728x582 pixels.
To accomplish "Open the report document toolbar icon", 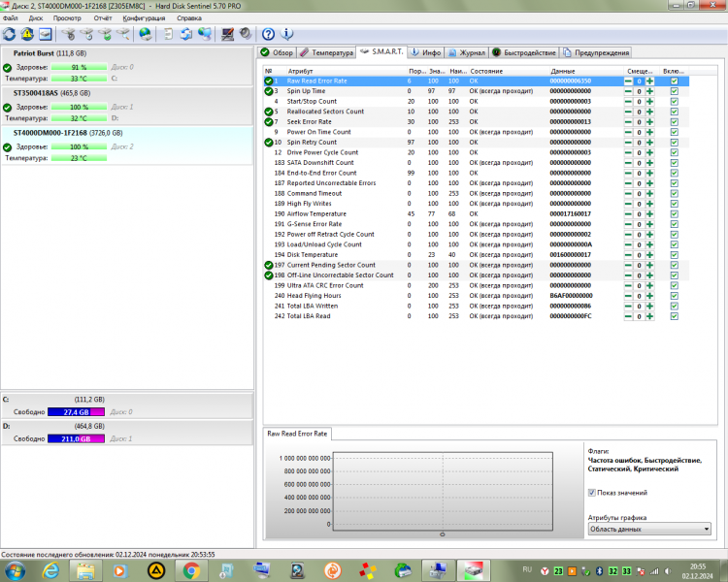I will 168,34.
